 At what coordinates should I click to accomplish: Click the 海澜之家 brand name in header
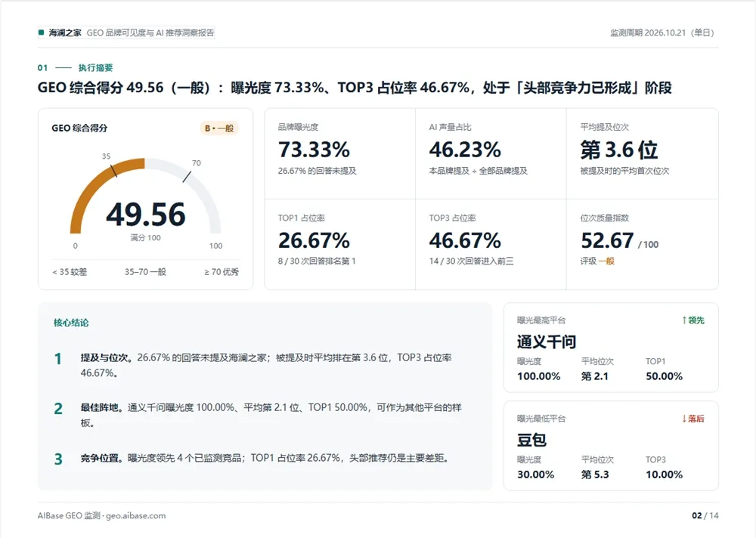pyautogui.click(x=65, y=32)
